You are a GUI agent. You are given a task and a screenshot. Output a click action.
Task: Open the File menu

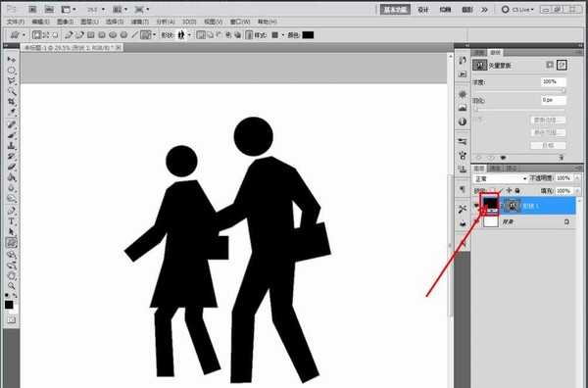pos(16,22)
